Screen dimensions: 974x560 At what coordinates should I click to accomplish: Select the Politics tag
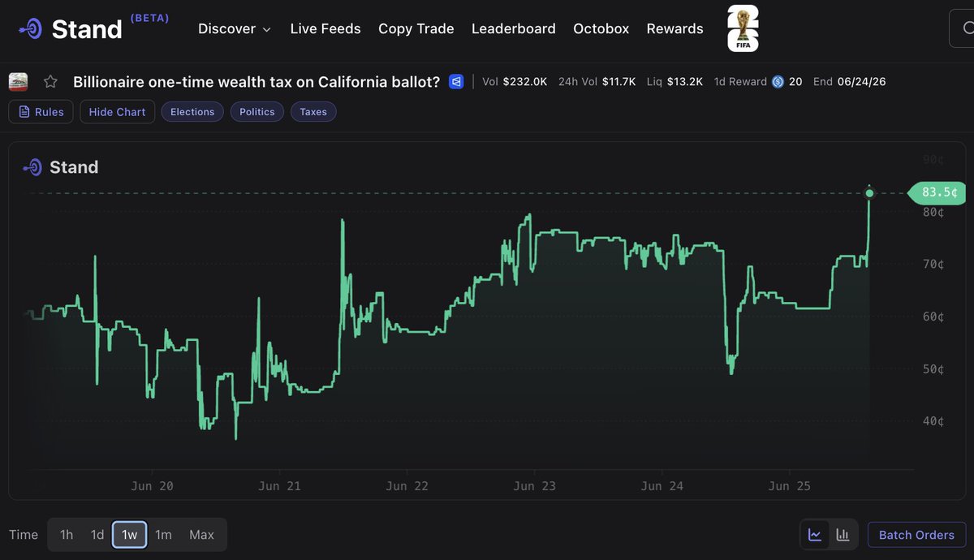(x=257, y=112)
